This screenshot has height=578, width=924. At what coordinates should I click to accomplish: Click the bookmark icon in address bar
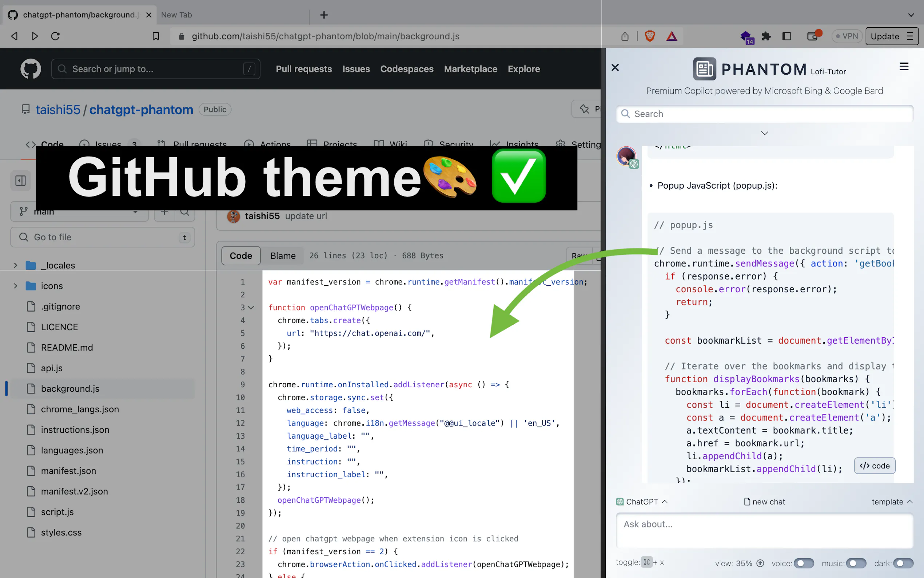click(x=156, y=36)
